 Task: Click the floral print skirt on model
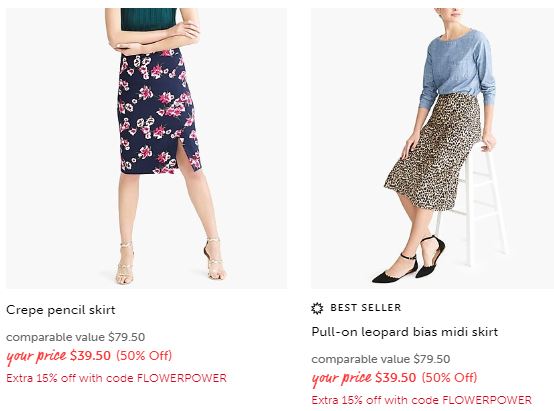(x=159, y=111)
